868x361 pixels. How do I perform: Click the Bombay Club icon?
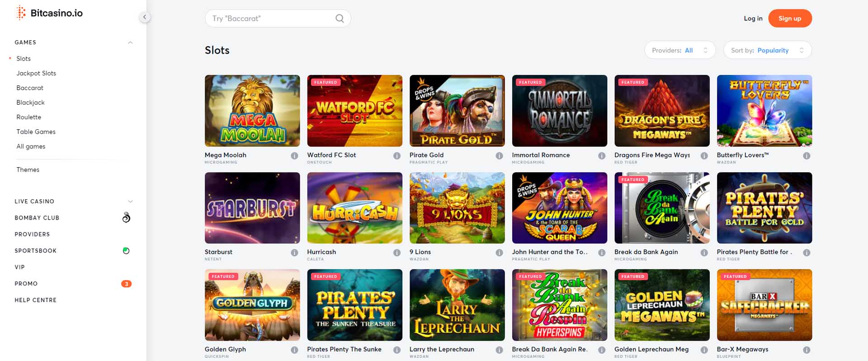[126, 217]
